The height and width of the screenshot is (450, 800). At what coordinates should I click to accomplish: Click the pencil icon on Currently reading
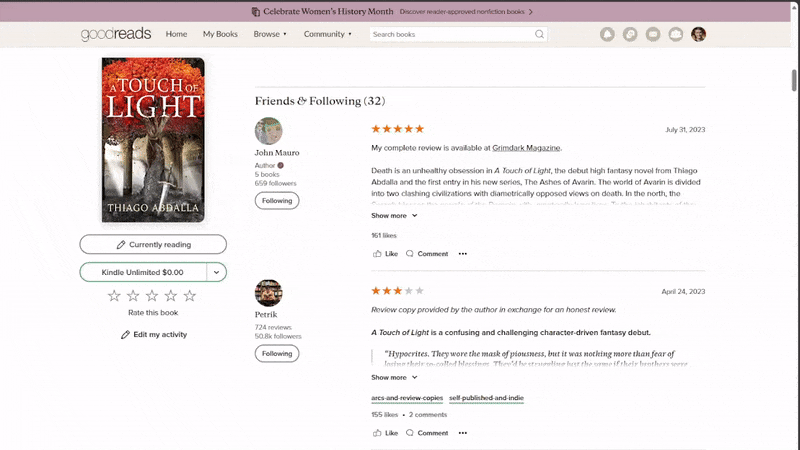120,245
